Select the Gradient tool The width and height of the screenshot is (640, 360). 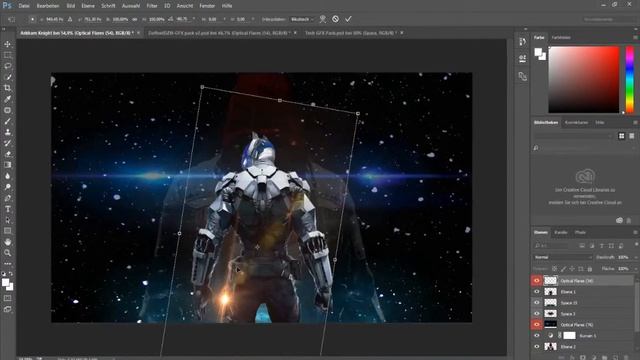[x=7, y=165]
